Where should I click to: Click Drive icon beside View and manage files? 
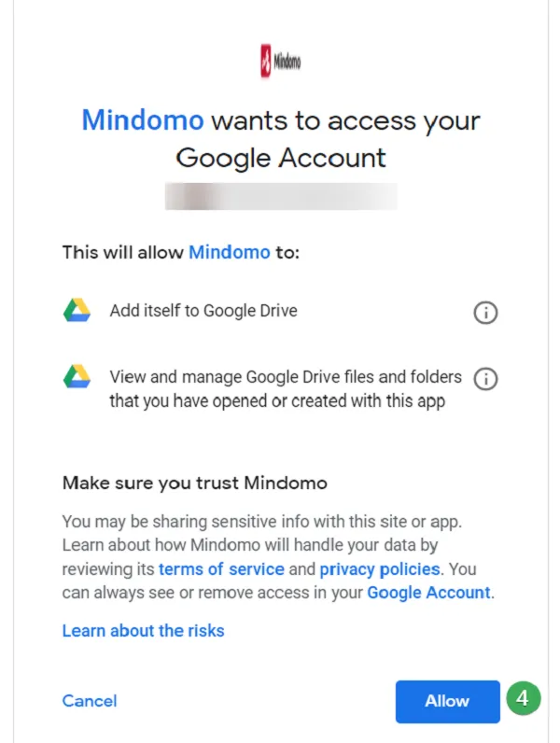[x=77, y=376]
